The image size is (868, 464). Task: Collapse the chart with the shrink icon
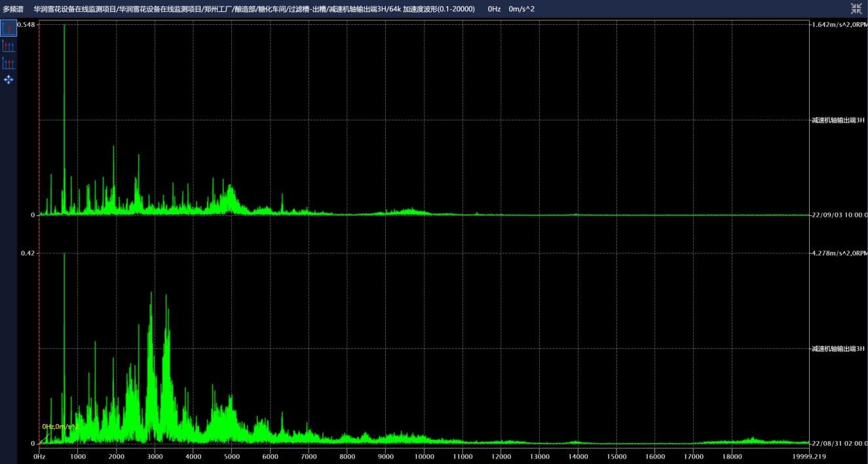click(x=856, y=9)
